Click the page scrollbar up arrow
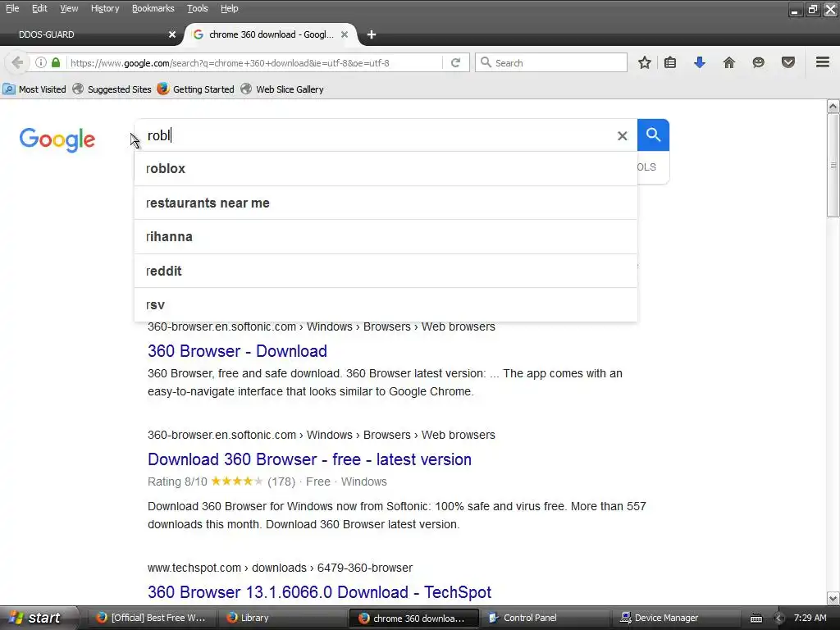The height and width of the screenshot is (630, 840). 833,106
